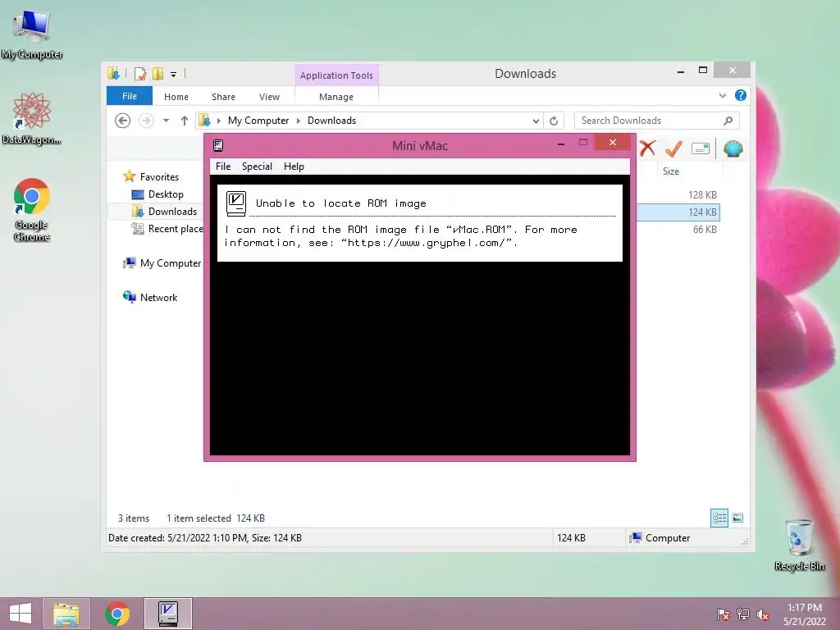Click My Computer breadcrumb in address bar
840x630 pixels.
pos(258,121)
